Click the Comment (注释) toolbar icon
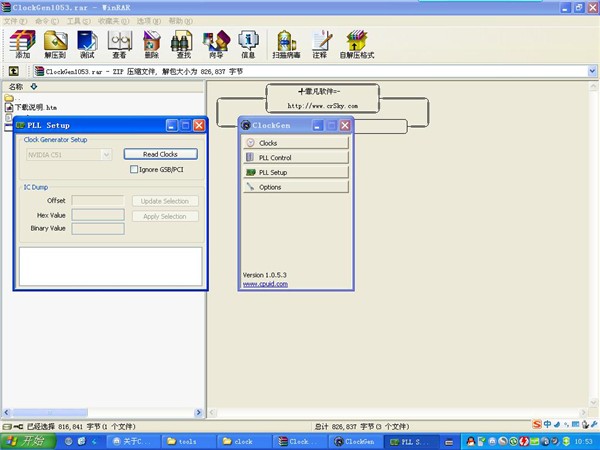This screenshot has height=450, width=600. [320, 44]
